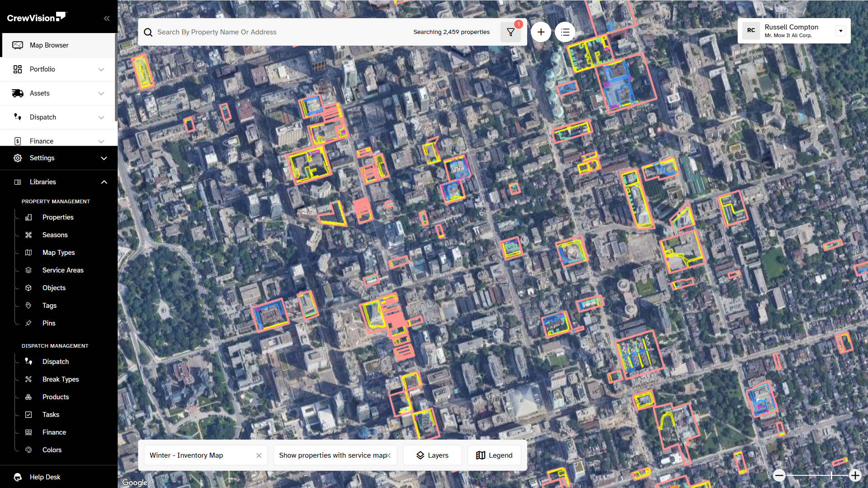Open the Layers button

432,455
